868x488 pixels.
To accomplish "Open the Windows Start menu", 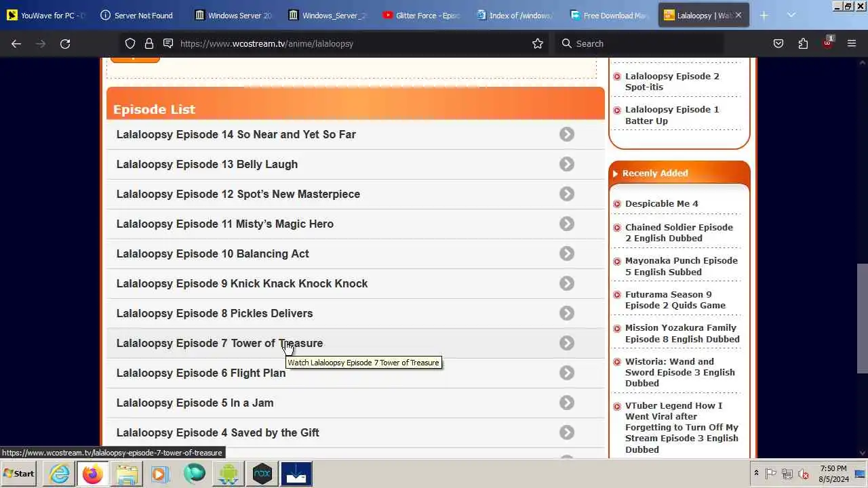I will (x=19, y=474).
